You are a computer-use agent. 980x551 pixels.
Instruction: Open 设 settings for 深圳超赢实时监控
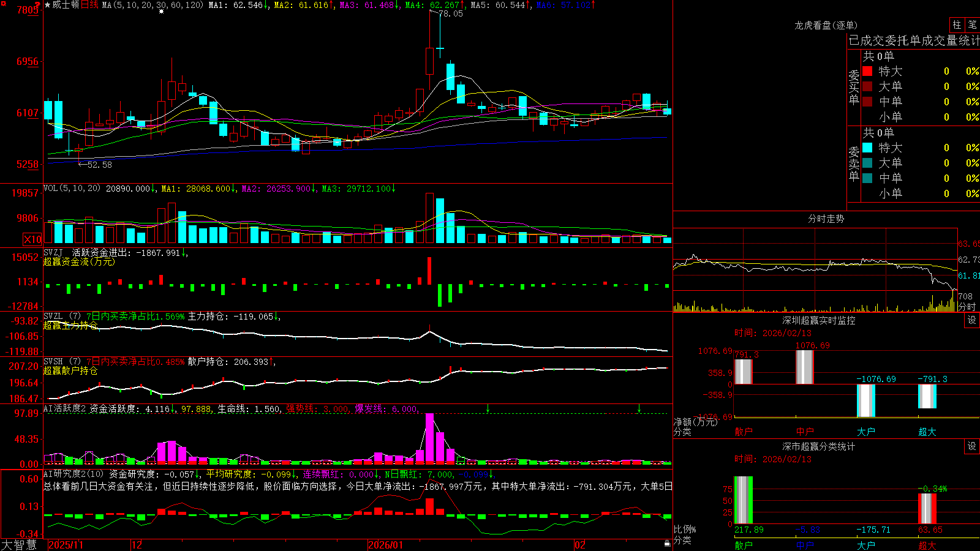[x=972, y=320]
